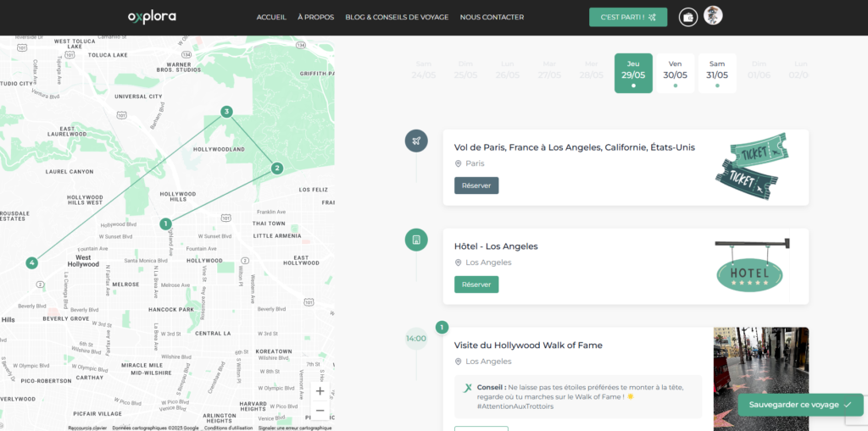Zoom in on the map
This screenshot has height=431, width=868.
320,391
